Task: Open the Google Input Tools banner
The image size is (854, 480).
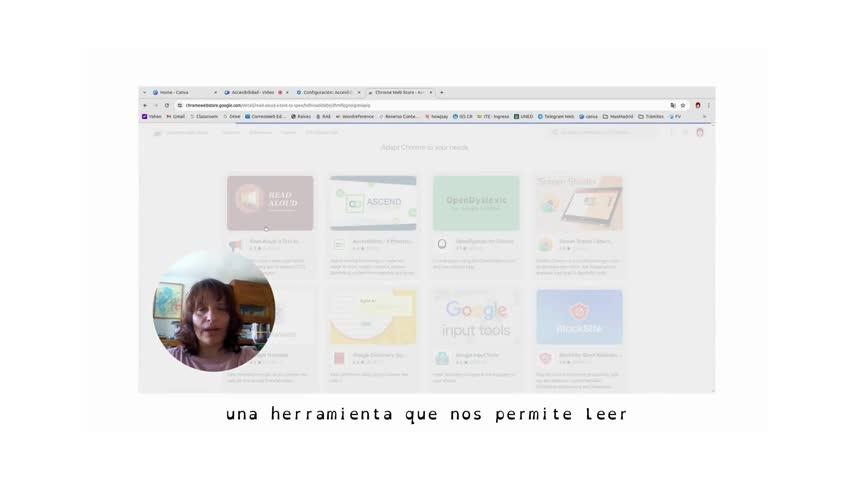Action: point(476,317)
